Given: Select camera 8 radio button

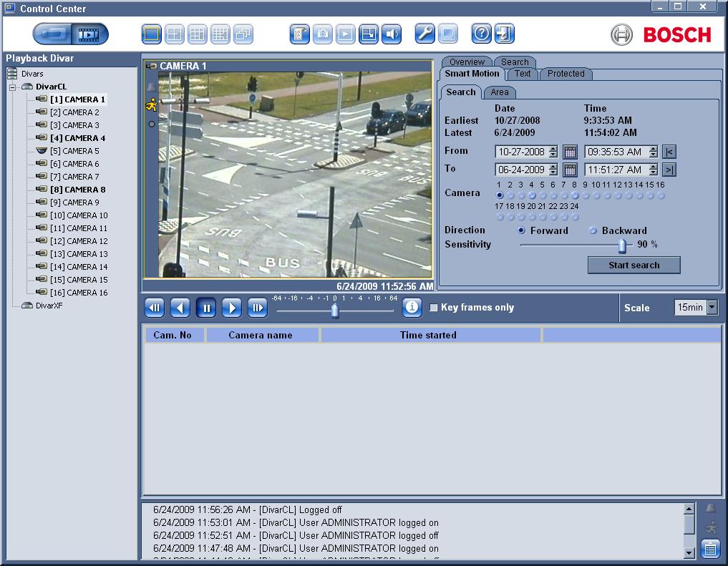Looking at the screenshot, I should point(575,195).
